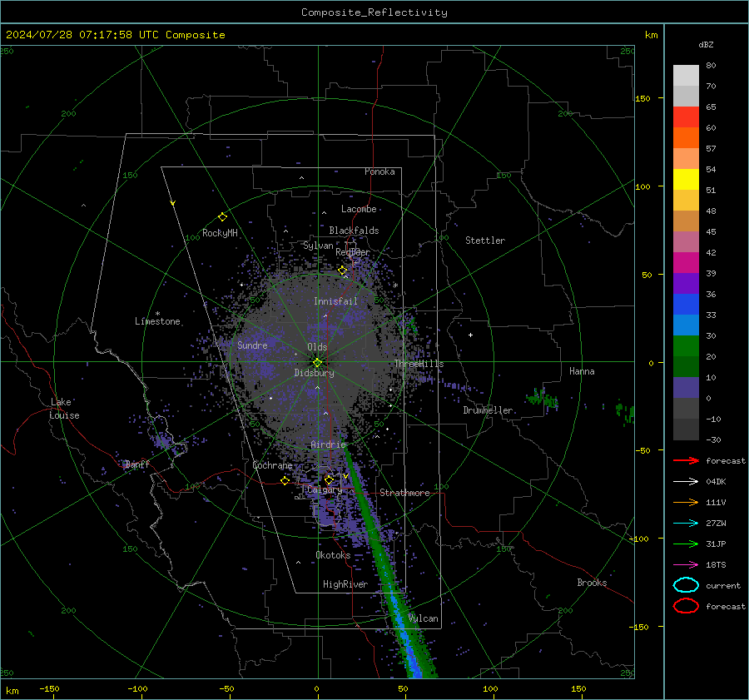Click the Airdrie city label
749x700 pixels.
click(328, 444)
